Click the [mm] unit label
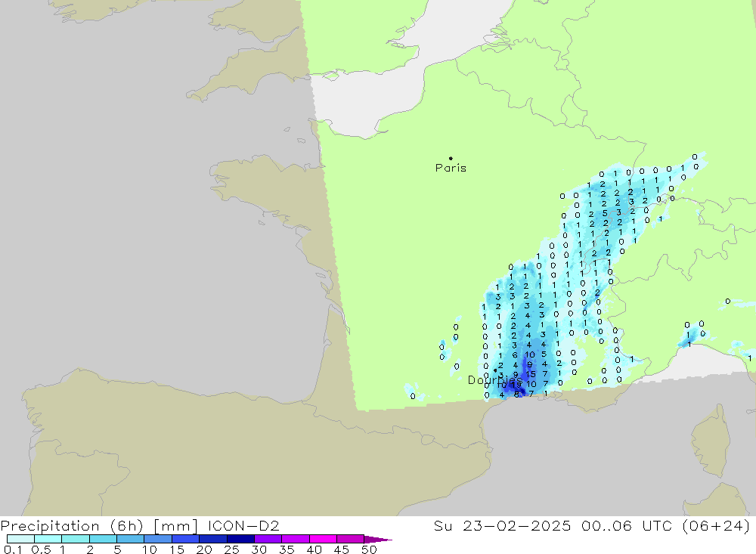Image resolution: width=756 pixels, height=554 pixels. 175,525
